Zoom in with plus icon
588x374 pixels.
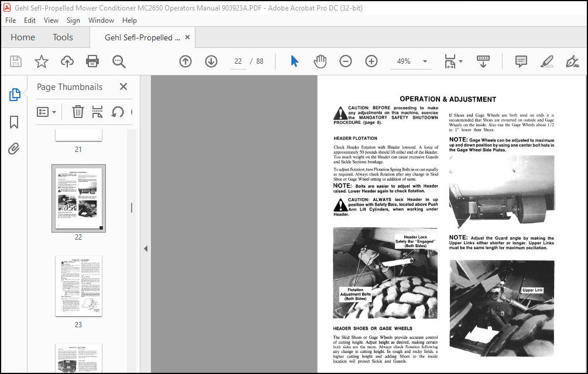pyautogui.click(x=372, y=61)
